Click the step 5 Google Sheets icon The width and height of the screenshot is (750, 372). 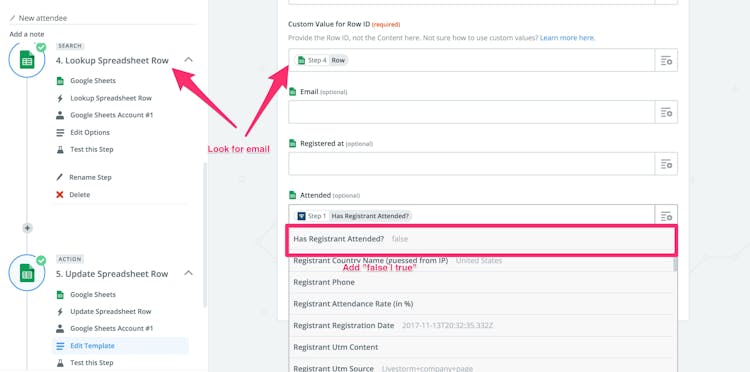tap(27, 273)
